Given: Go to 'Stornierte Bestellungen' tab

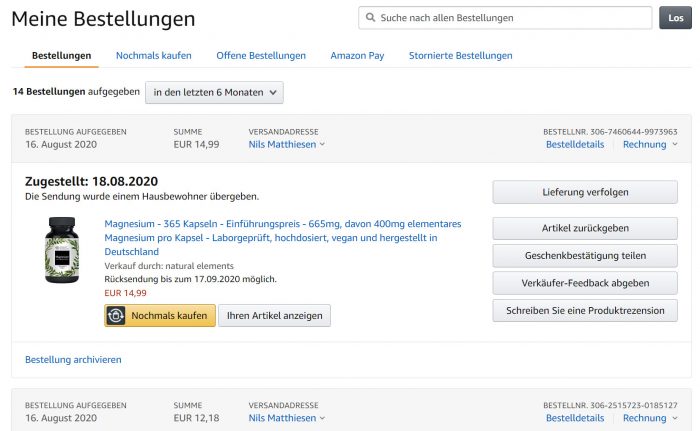Looking at the screenshot, I should coord(460,55).
